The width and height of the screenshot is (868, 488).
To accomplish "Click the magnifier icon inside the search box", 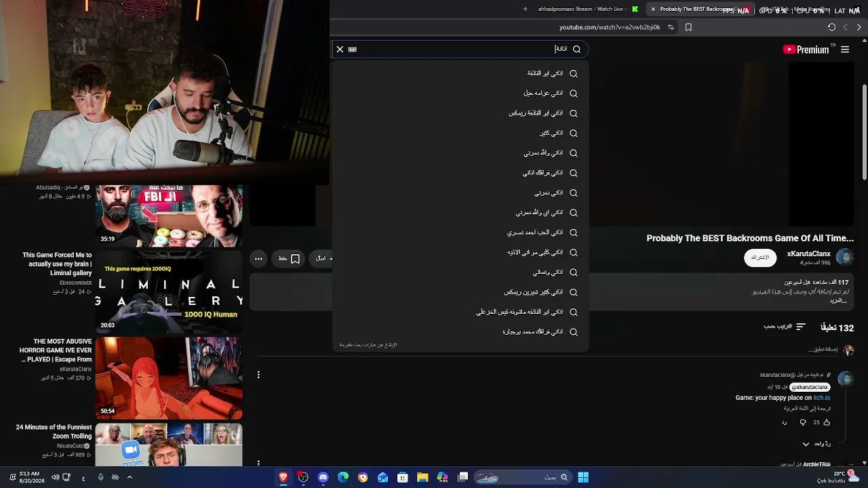I will (576, 49).
